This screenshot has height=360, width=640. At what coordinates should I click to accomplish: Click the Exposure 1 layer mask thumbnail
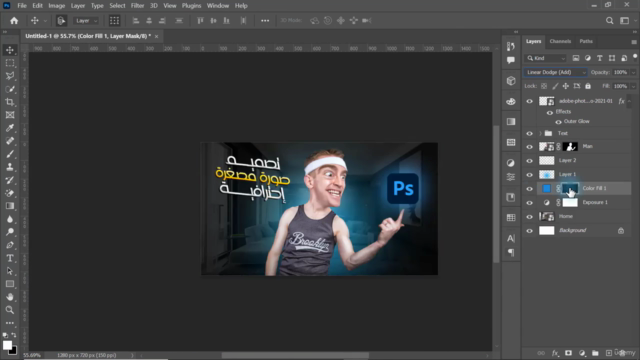[570, 202]
